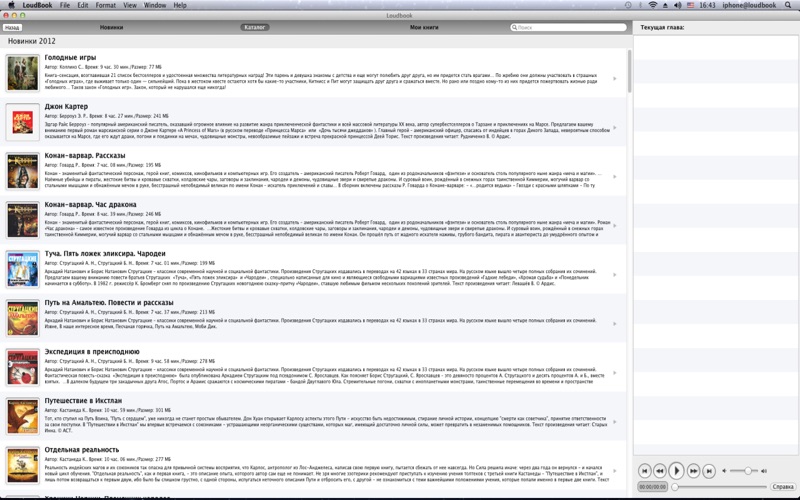Open the Apple menu

[11, 5]
